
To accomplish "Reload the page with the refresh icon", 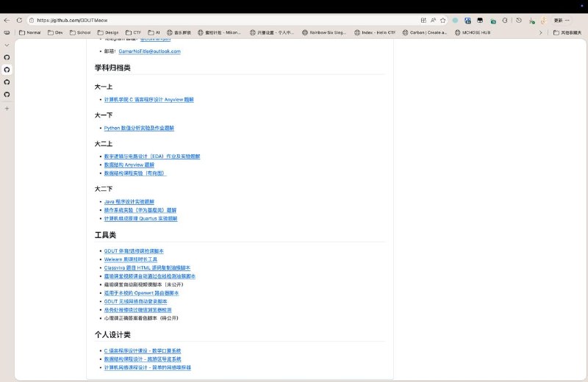I will tap(19, 21).
